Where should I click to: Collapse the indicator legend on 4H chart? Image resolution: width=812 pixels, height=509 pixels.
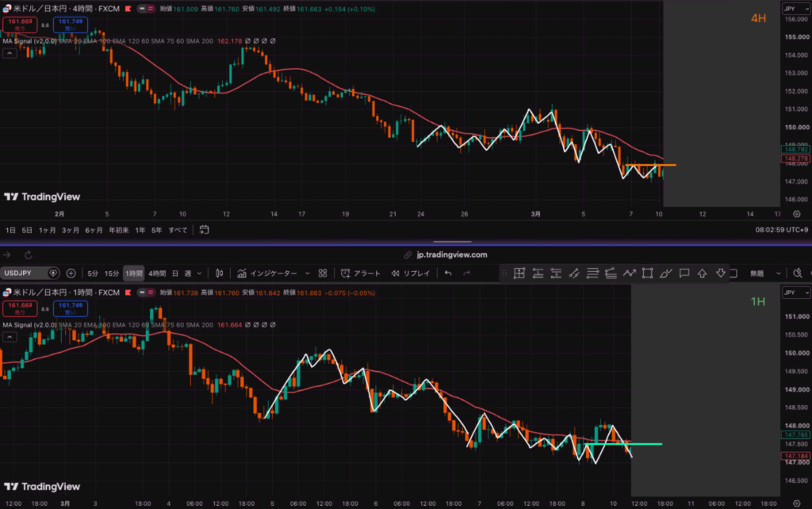10,53
